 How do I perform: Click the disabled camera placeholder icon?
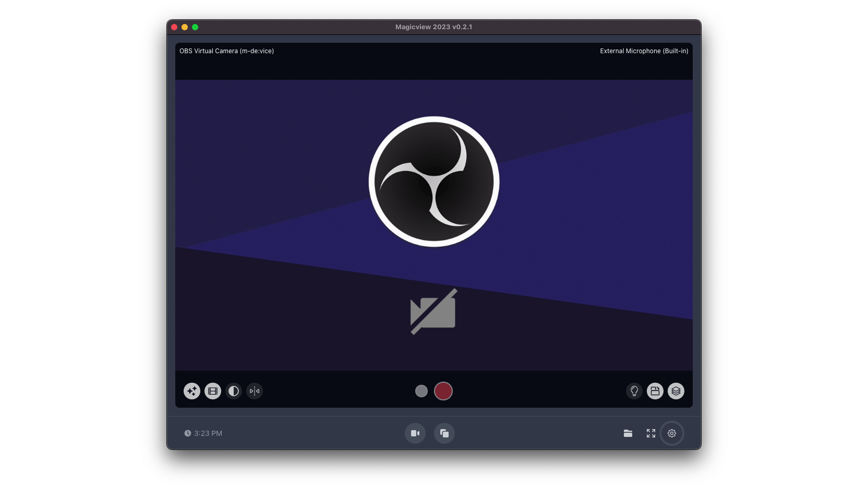(433, 311)
